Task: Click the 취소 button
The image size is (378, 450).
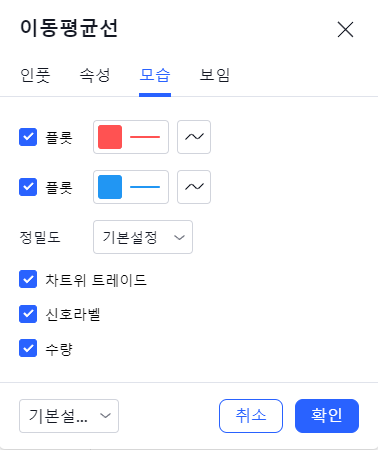Action: (x=251, y=416)
